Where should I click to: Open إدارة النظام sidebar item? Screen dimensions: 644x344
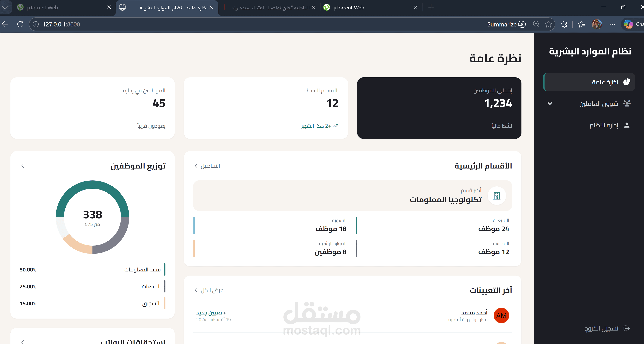pos(589,125)
